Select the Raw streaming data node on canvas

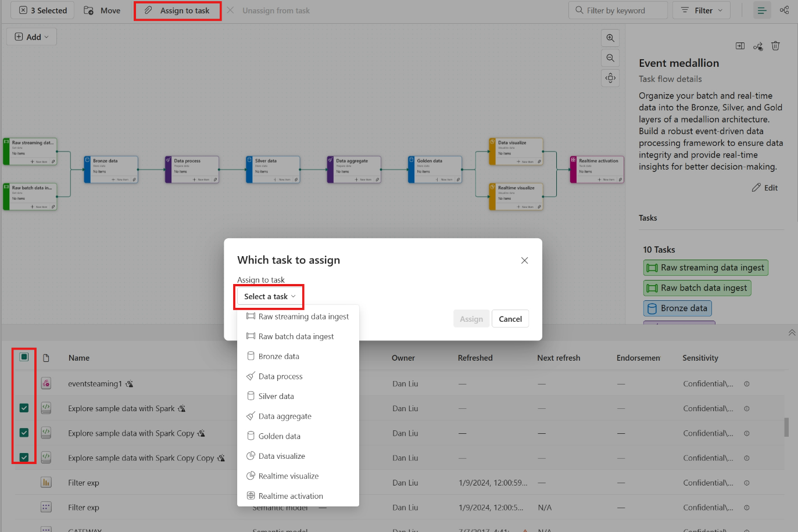(x=30, y=152)
